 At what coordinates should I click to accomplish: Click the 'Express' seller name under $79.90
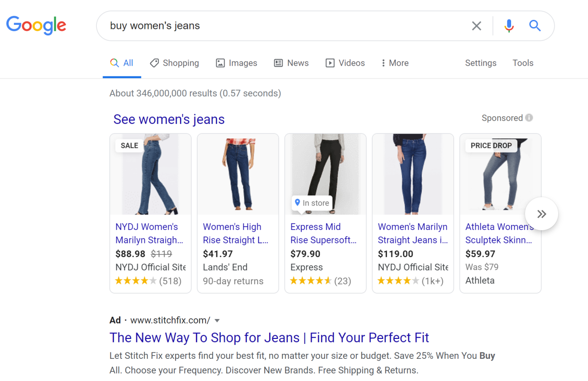(307, 267)
